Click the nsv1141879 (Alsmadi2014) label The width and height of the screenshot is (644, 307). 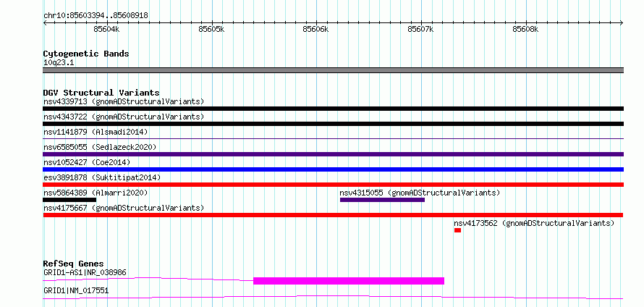(x=96, y=132)
